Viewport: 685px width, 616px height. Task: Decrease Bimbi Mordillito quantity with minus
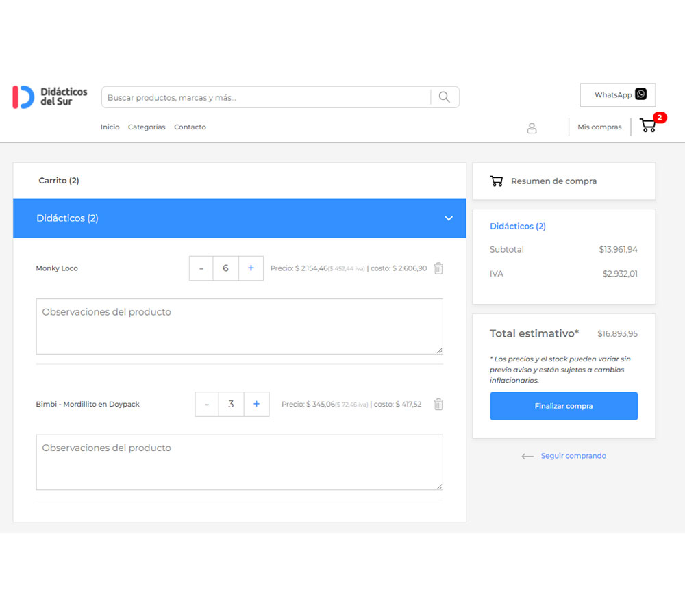tap(207, 404)
